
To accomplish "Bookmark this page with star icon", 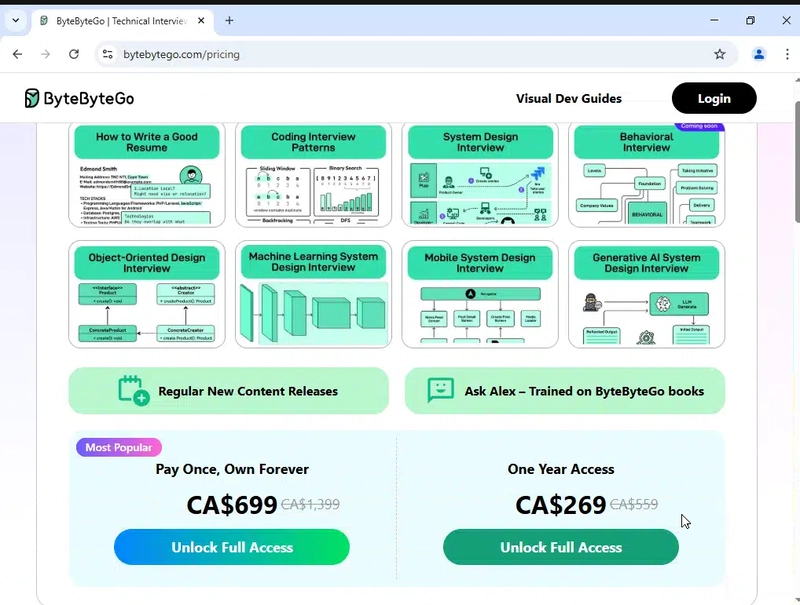I will click(719, 54).
